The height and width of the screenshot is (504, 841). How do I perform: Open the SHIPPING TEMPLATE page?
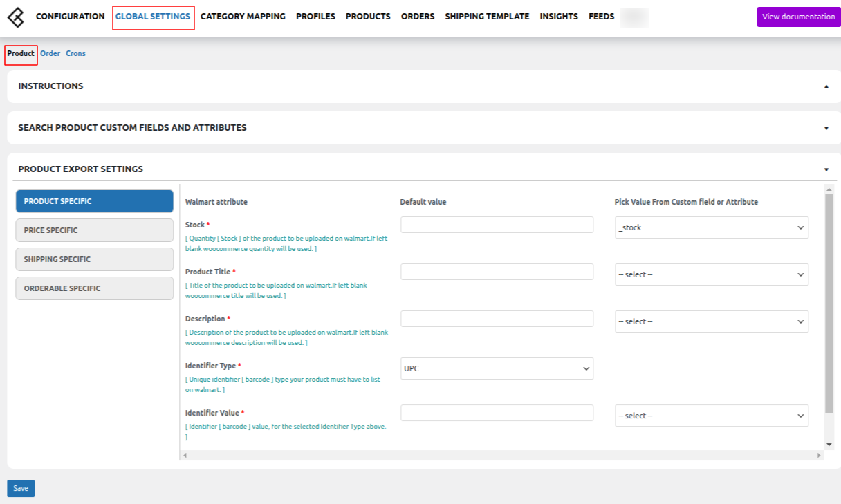click(487, 16)
